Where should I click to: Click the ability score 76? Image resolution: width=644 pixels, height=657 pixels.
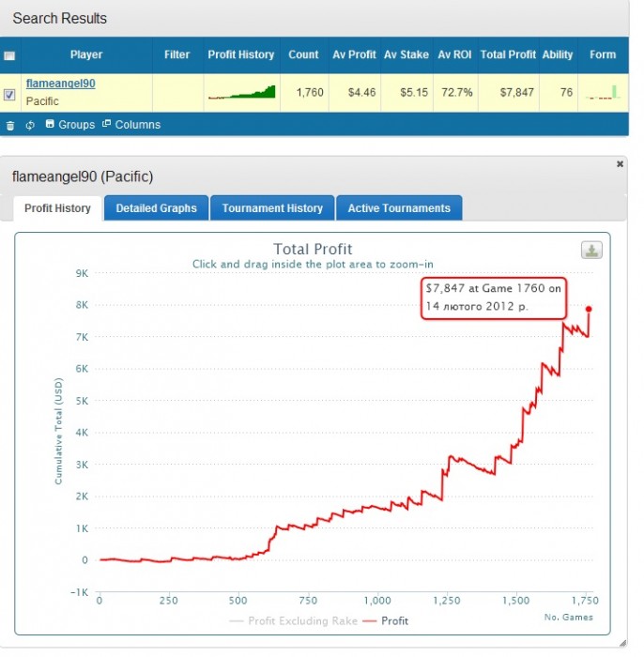[x=566, y=93]
